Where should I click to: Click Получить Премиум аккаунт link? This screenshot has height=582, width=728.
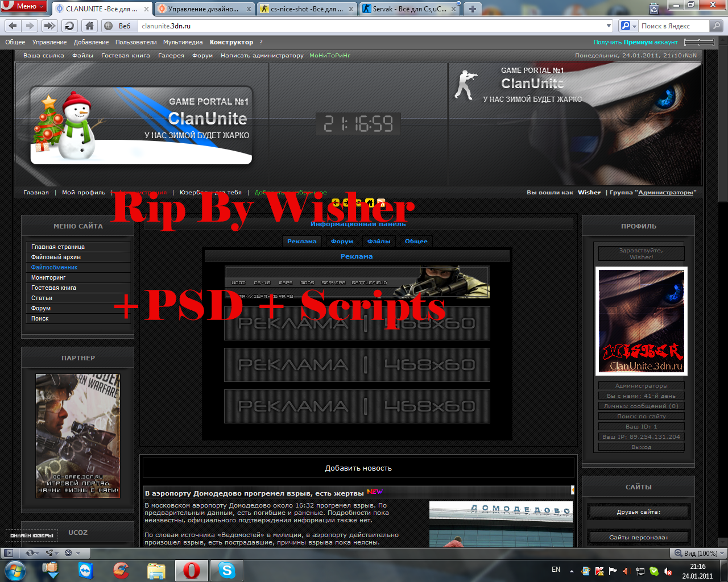[x=635, y=42]
